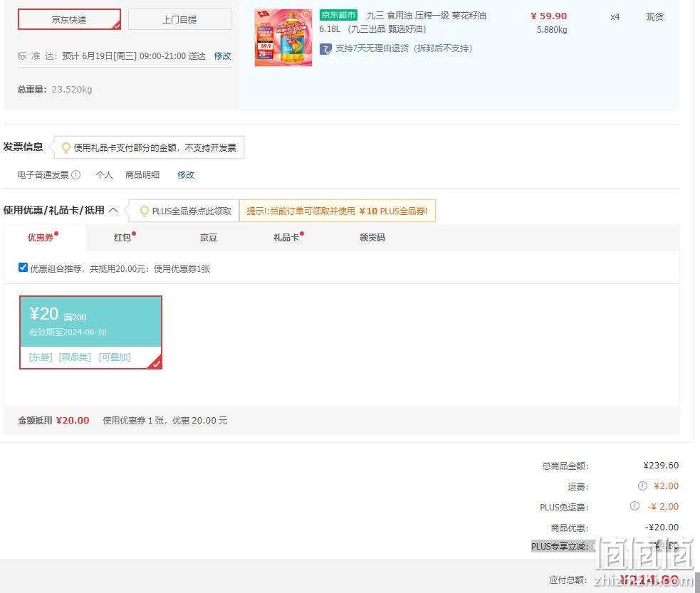Screen dimensions: 700x593
Task: Switch to the 红包 tab
Action: [122, 237]
